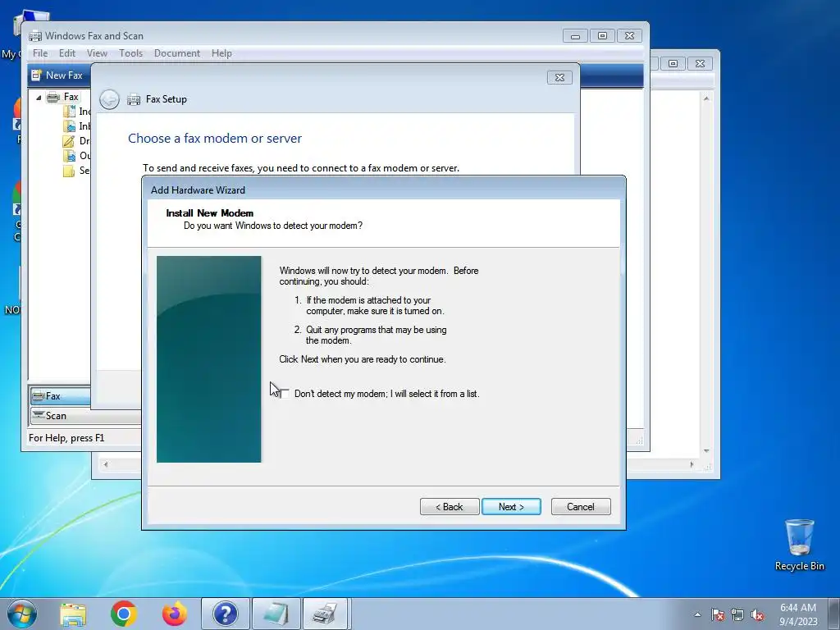The image size is (840, 630).
Task: Select the Incoming folder icon in tree
Action: coord(69,112)
